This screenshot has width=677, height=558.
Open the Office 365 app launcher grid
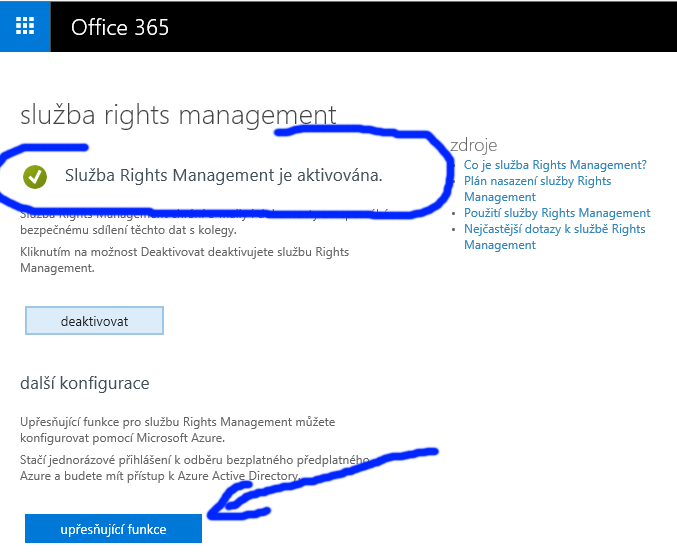click(x=25, y=26)
